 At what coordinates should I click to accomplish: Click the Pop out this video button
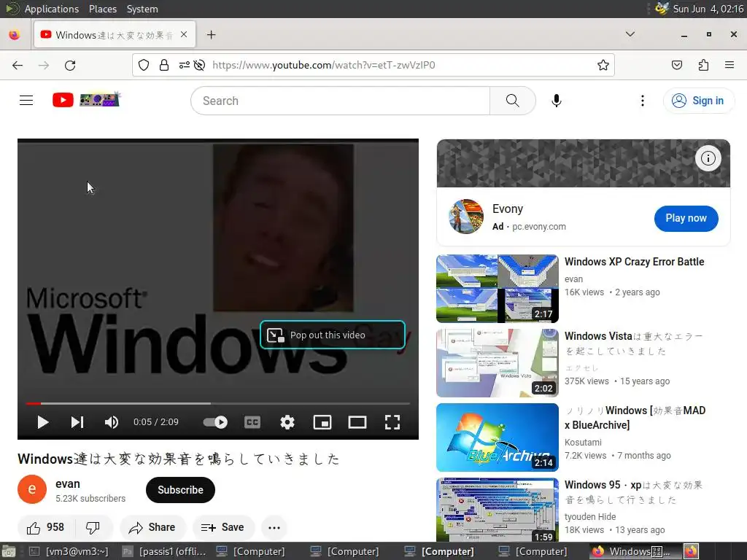(x=333, y=335)
